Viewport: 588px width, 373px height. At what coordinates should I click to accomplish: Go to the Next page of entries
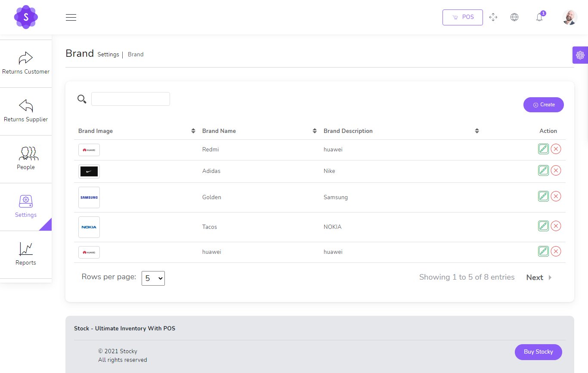[538, 278]
